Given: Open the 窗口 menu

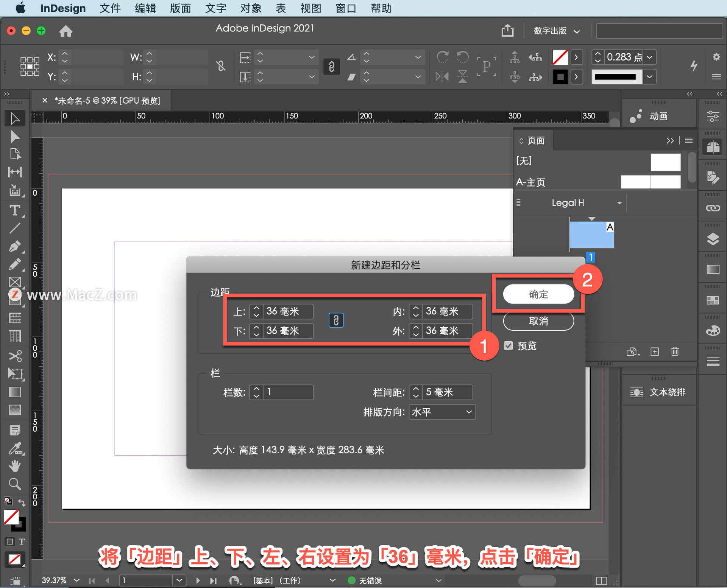Looking at the screenshot, I should [x=346, y=8].
